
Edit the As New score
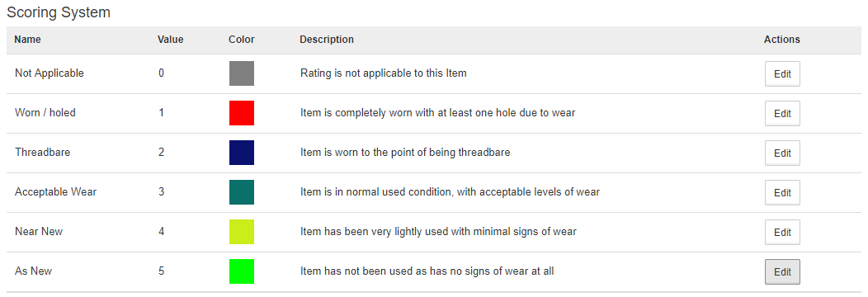[x=782, y=272]
